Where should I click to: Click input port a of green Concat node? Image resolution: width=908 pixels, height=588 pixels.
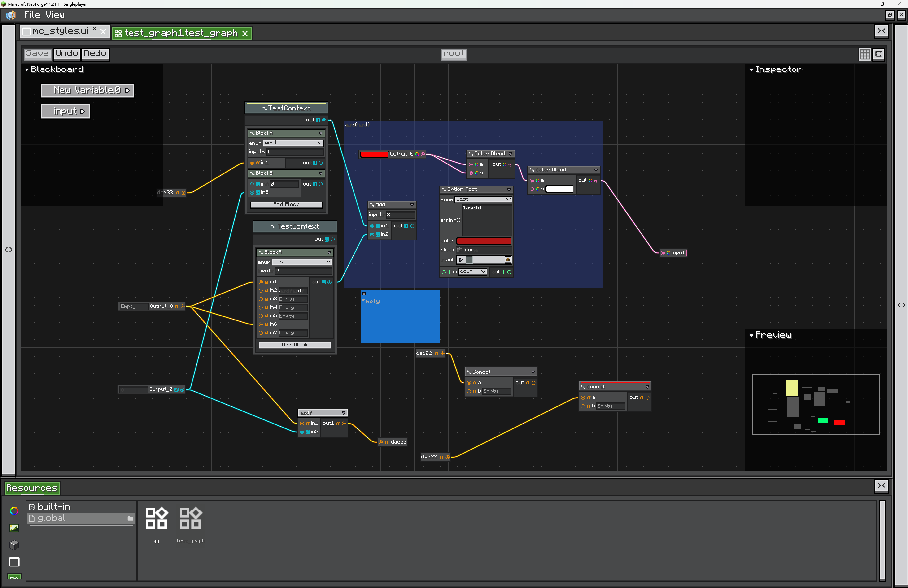(469, 382)
